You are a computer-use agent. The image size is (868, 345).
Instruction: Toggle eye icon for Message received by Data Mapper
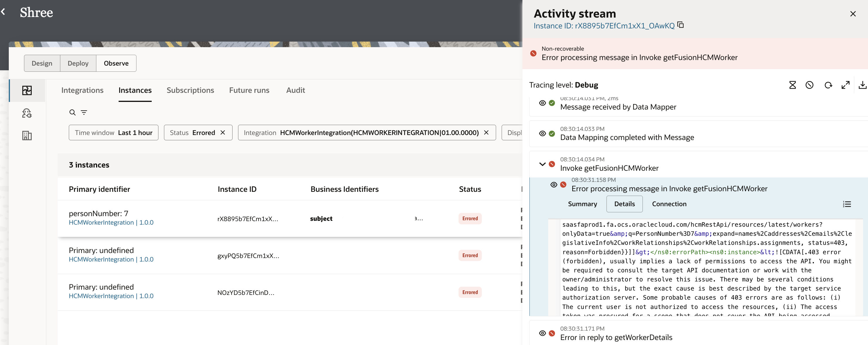click(x=542, y=103)
